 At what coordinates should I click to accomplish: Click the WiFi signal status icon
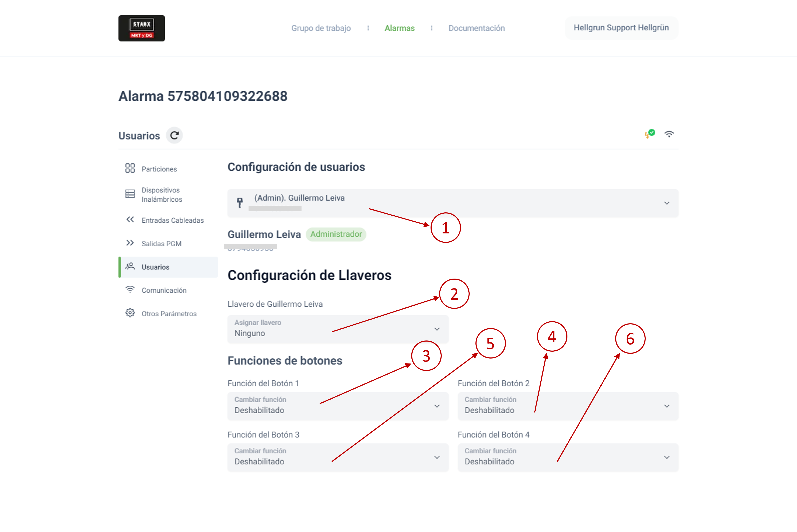coord(669,134)
